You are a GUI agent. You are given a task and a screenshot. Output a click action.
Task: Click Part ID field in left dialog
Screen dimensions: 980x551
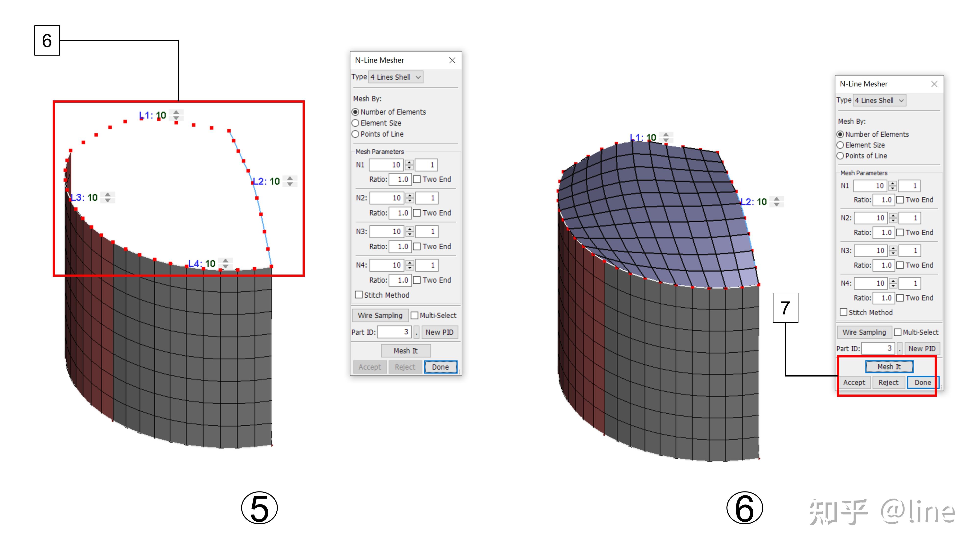[x=394, y=332]
